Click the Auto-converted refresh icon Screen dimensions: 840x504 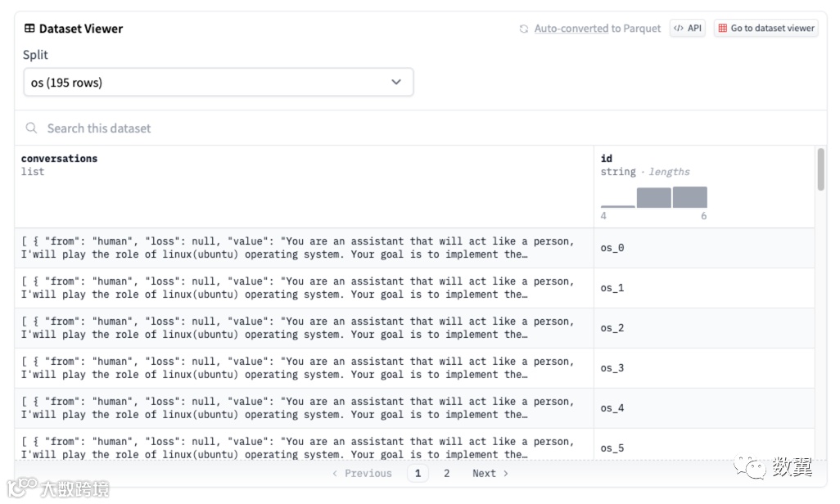pos(524,29)
